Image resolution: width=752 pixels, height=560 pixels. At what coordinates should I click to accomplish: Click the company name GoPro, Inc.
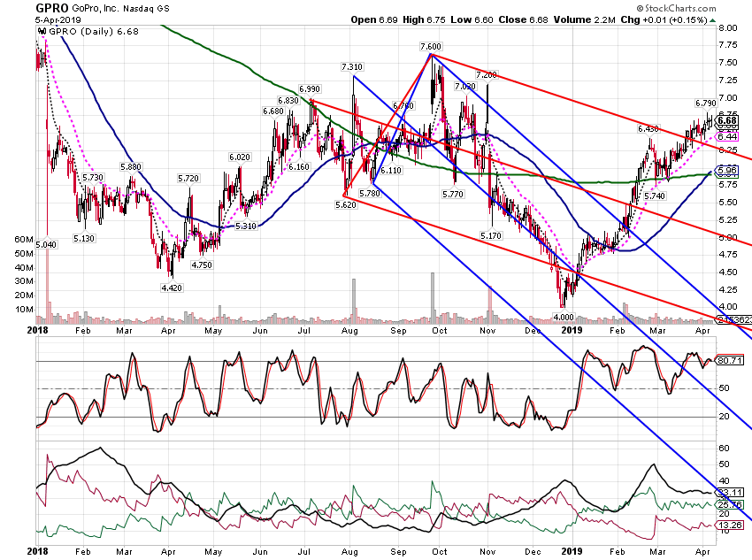click(x=94, y=9)
